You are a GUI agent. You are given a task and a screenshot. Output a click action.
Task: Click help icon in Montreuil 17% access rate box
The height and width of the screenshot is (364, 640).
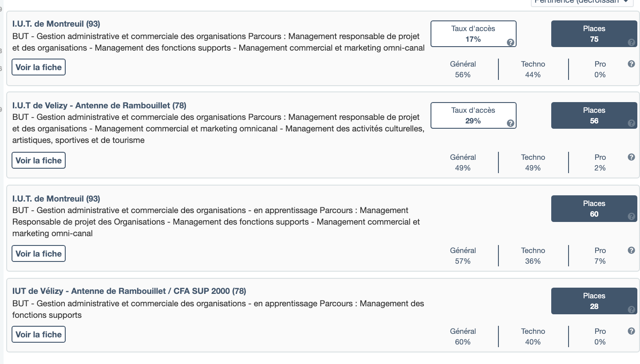pyautogui.click(x=510, y=43)
